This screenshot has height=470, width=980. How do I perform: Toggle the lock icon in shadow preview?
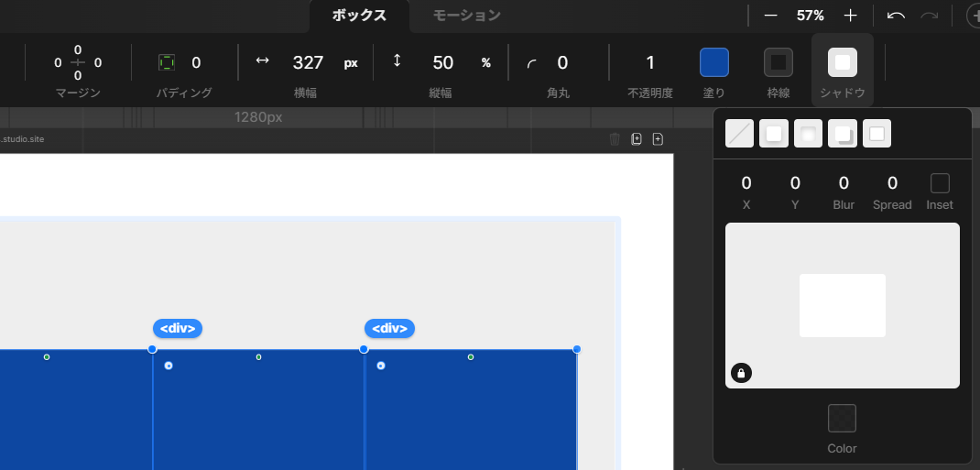click(741, 373)
